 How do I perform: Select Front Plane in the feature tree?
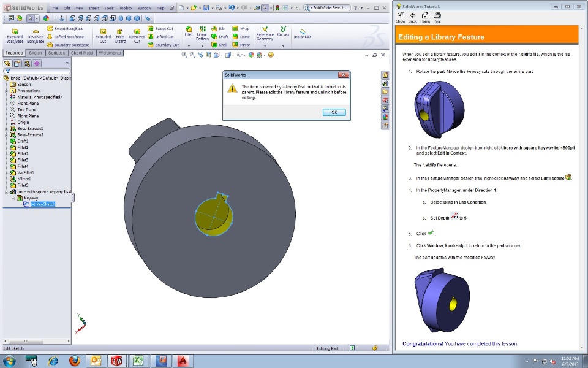(x=28, y=103)
